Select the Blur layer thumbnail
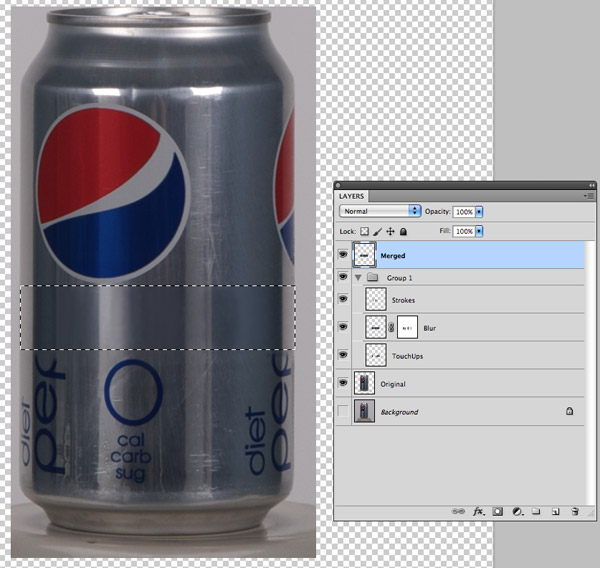The height and width of the screenshot is (568, 600). tap(376, 327)
